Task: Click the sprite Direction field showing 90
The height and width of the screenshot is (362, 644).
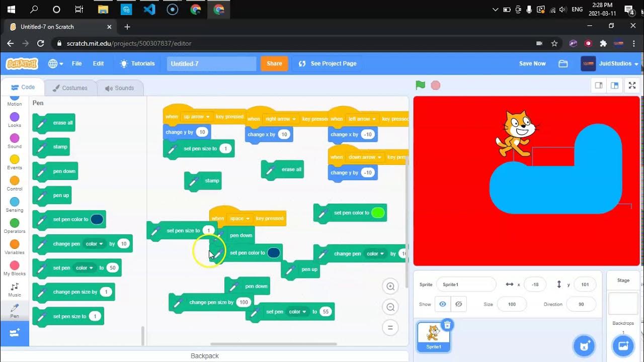Action: pyautogui.click(x=581, y=304)
